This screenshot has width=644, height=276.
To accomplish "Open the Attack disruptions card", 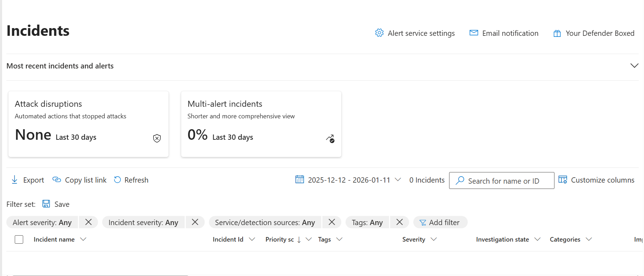I will 88,124.
